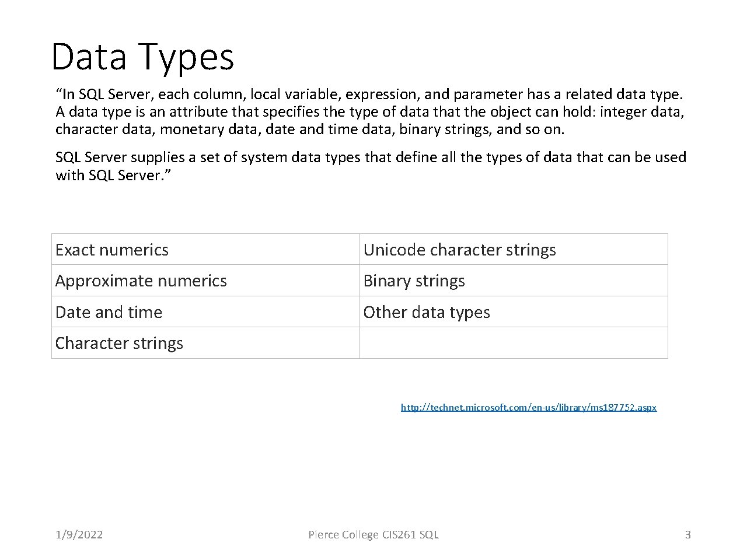Click the "Binary strings" table cell
The height and width of the screenshot is (560, 747).
514,281
